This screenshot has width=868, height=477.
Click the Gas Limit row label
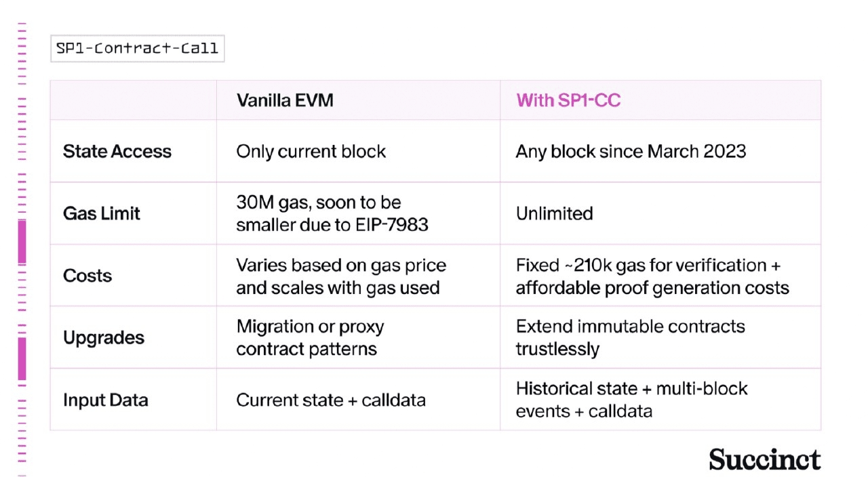click(102, 213)
